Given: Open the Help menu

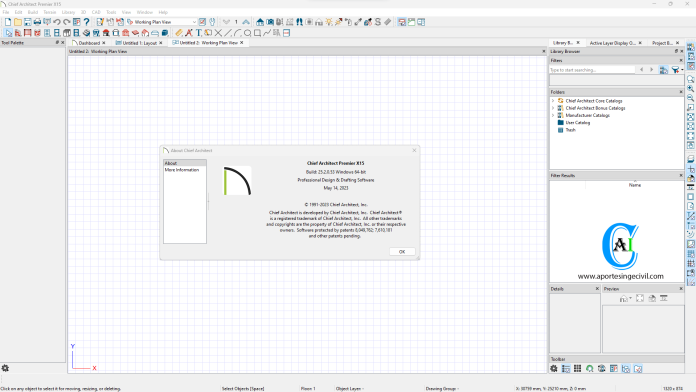Looking at the screenshot, I should (163, 12).
